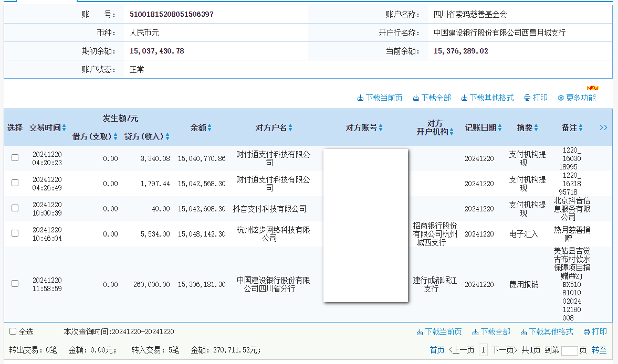This screenshot has width=618, height=364.
Task: Click the page number jump input box
Action: [x=569, y=350]
